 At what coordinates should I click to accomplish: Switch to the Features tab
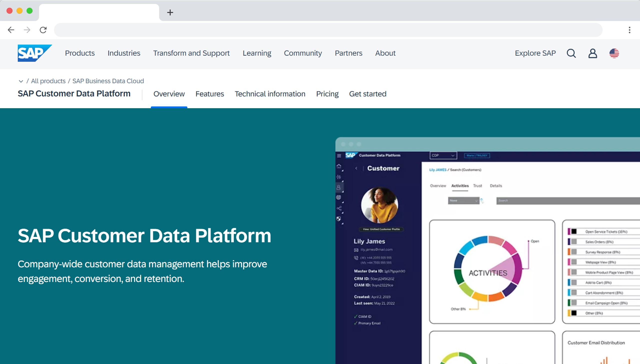click(x=210, y=94)
